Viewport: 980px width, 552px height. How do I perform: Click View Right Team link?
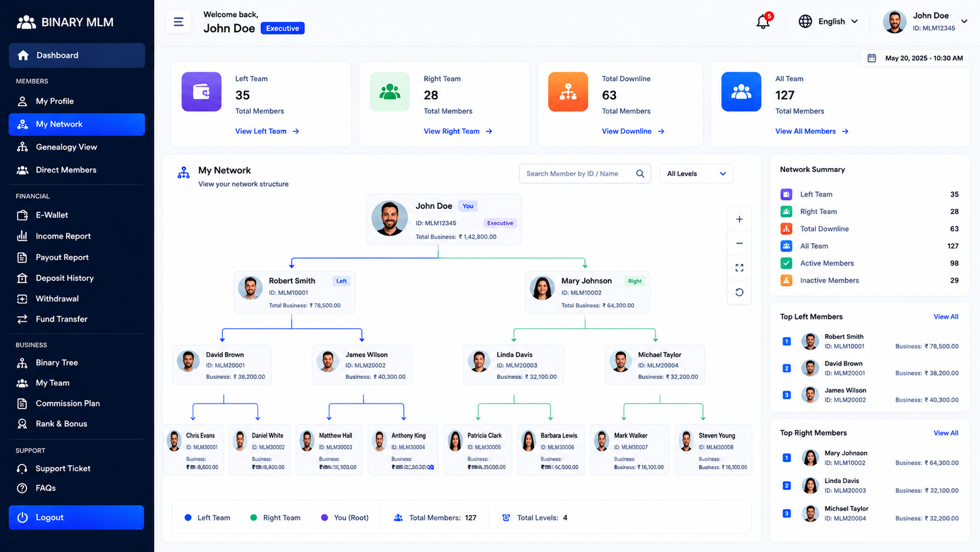coord(458,131)
